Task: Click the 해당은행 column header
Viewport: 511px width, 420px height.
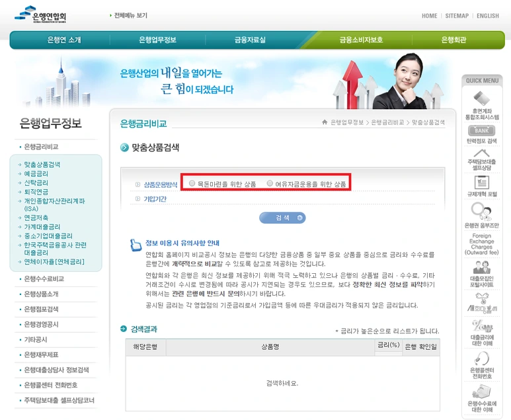Action: point(145,347)
